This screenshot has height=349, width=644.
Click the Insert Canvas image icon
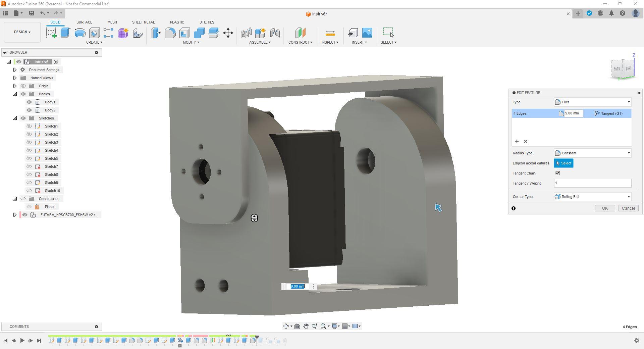(367, 33)
